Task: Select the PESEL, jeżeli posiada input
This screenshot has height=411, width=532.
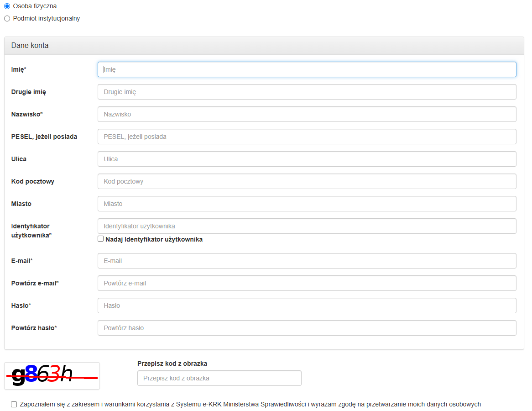Action: point(307,137)
